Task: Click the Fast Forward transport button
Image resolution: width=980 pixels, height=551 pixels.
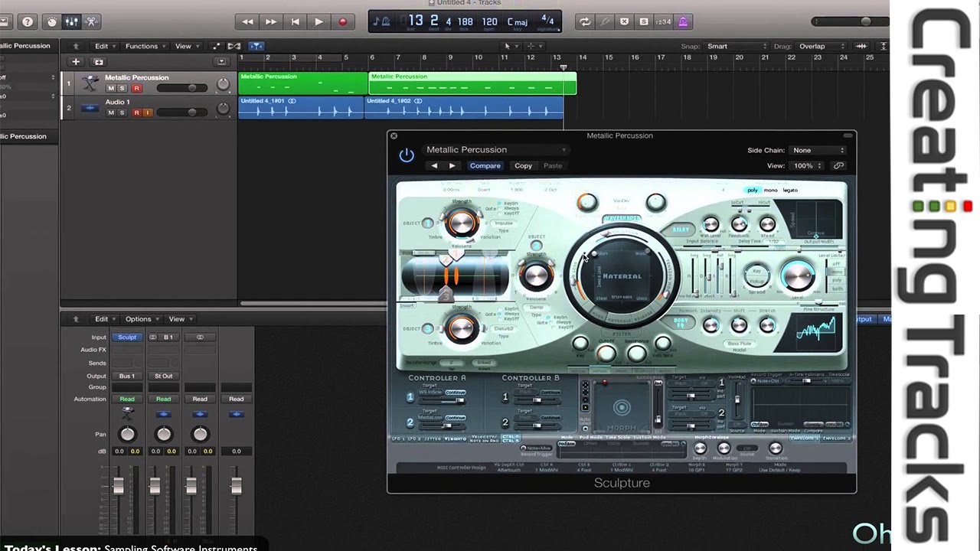Action: (x=271, y=22)
